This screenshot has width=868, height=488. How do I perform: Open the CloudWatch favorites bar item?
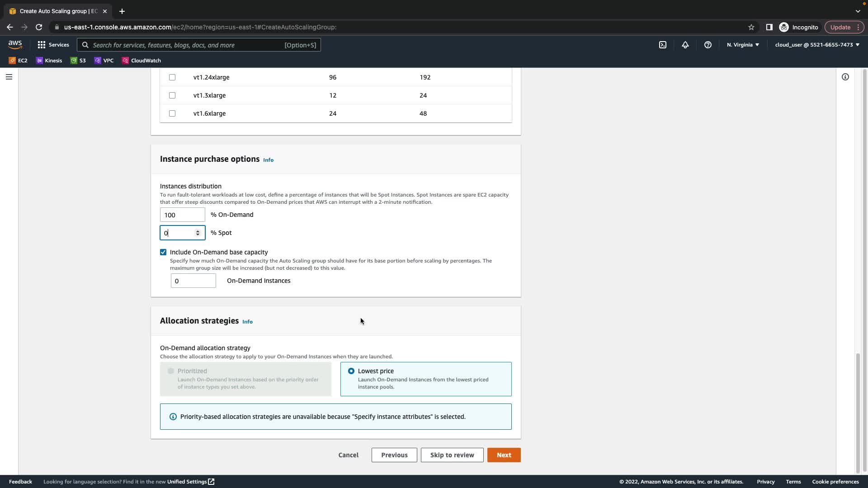[141, 60]
